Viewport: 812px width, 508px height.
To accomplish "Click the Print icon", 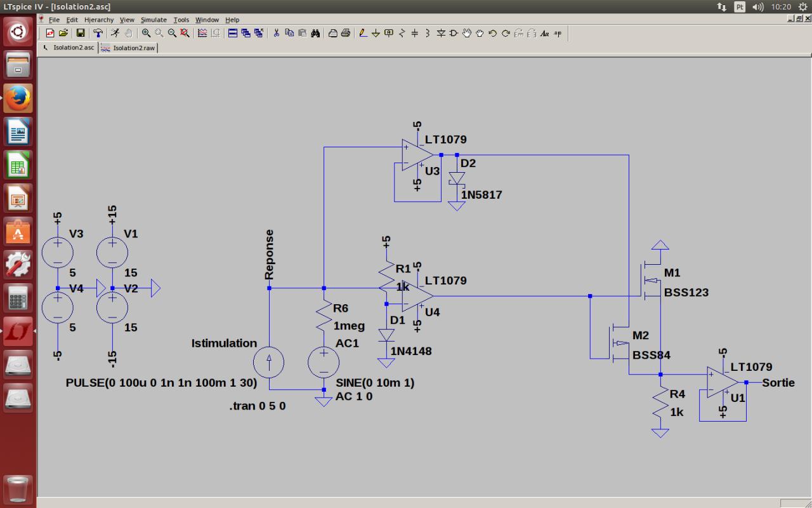I will 346,33.
